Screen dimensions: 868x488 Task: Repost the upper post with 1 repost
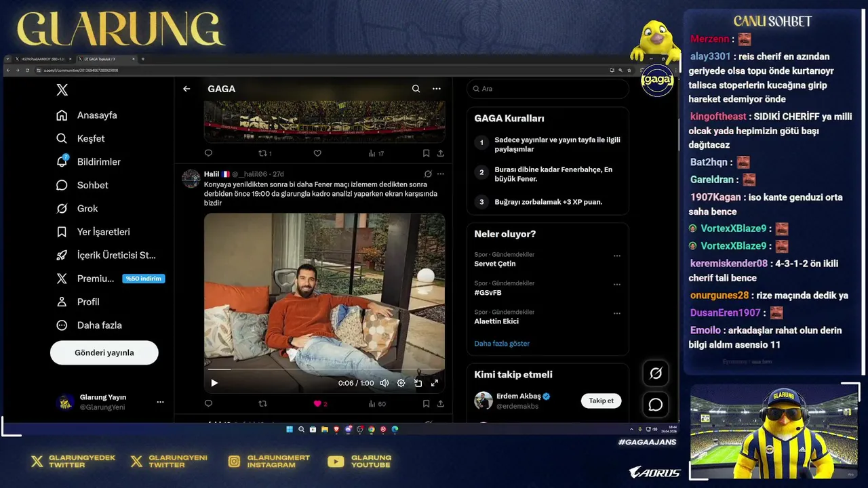[265, 153]
